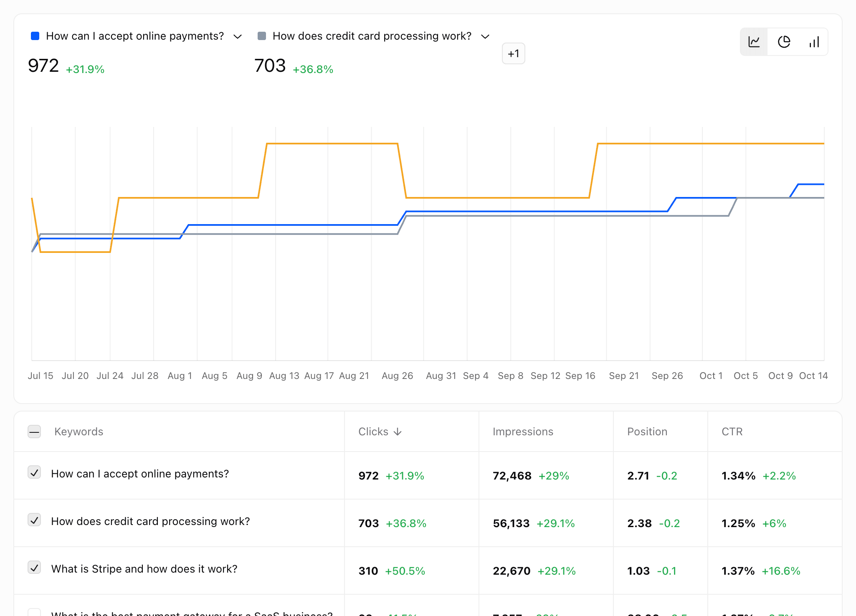
Task: Click the Jul 15 axis label
Action: pyautogui.click(x=41, y=376)
